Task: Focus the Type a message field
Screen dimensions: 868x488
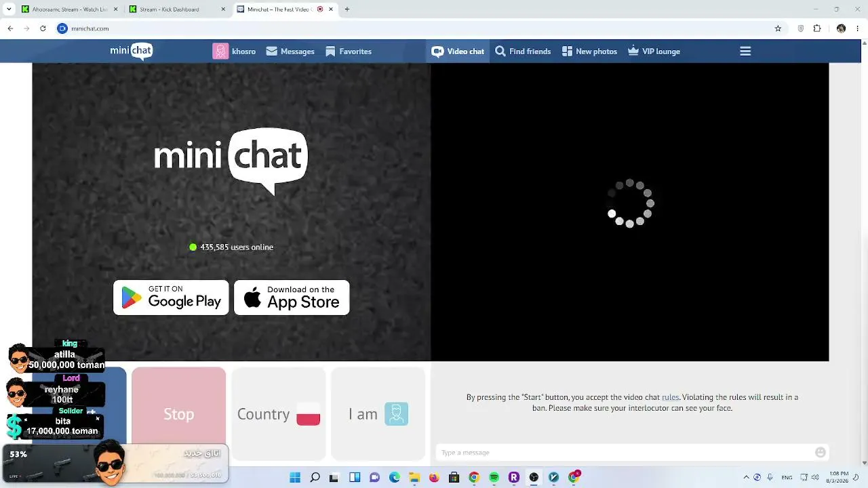Action: [x=625, y=453]
